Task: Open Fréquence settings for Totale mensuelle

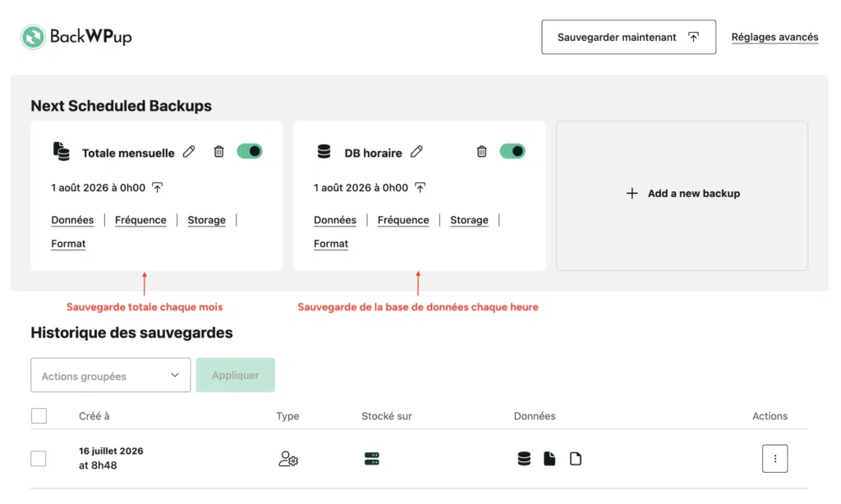Action: [140, 220]
